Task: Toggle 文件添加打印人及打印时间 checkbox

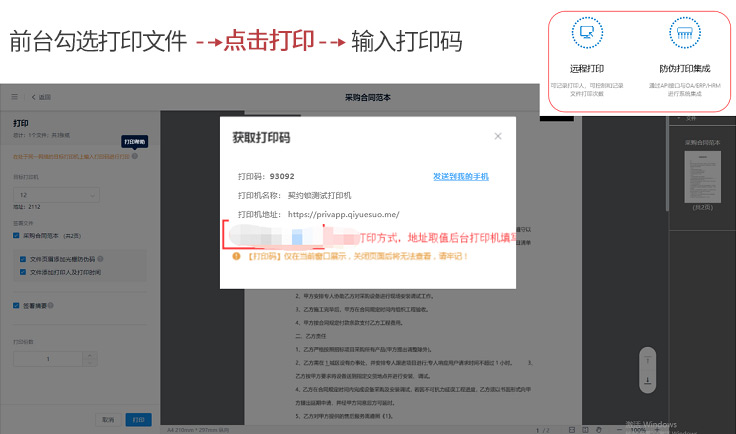Action: (23, 271)
